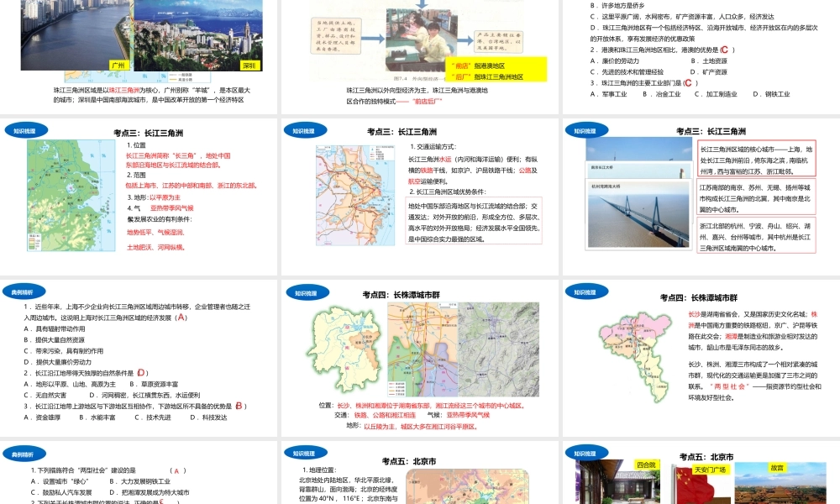The image size is (840, 504).
Task: Select the red text "前店后厂" under the diagram
Action: 428,102
